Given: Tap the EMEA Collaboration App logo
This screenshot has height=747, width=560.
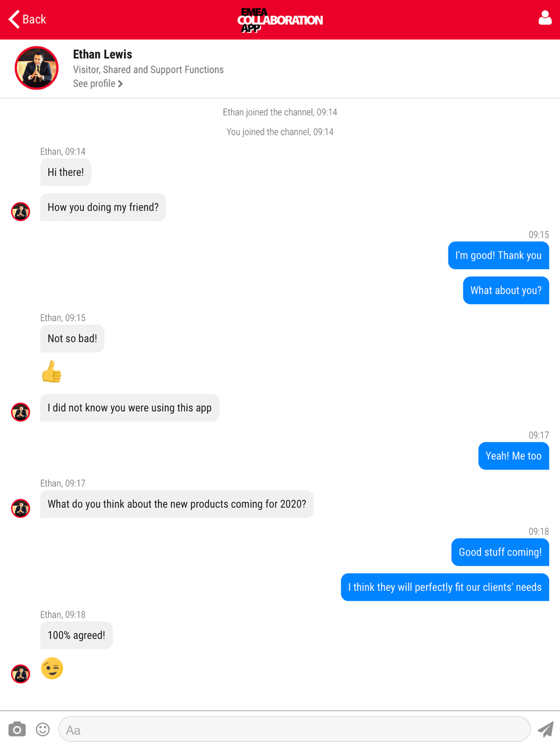Looking at the screenshot, I should click(x=280, y=20).
